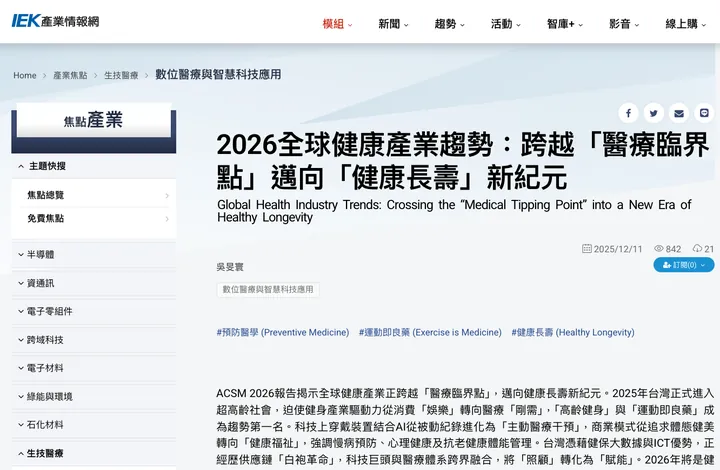This screenshot has width=720, height=470.
Task: Click the 數位醫療與智慧科技應用 category tag
Action: click(x=268, y=290)
